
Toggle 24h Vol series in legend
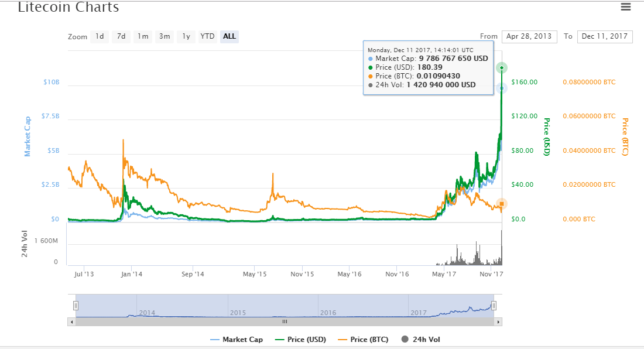point(420,340)
